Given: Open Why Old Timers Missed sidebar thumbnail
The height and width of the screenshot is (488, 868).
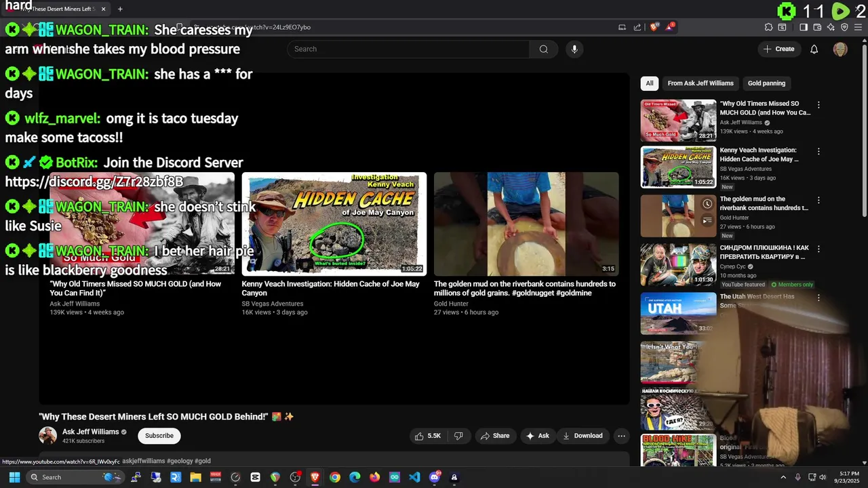Looking at the screenshot, I should coord(678,121).
